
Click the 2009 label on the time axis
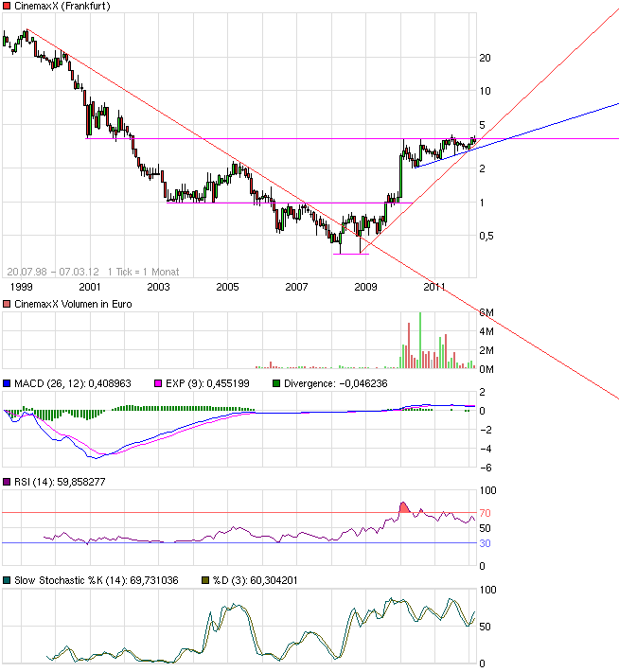pos(365,286)
